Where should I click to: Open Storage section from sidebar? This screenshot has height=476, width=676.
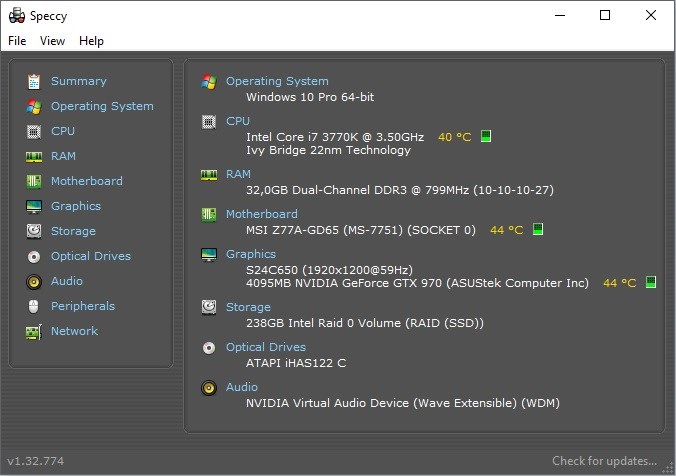point(73,231)
